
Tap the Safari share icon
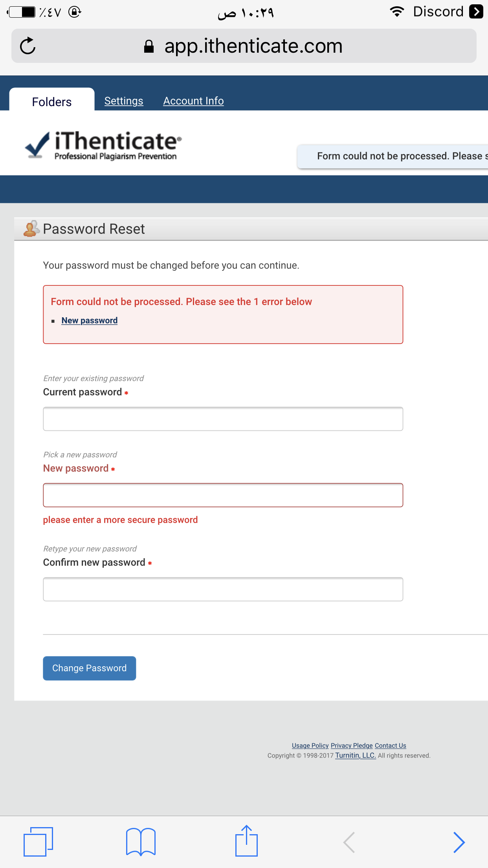coord(246,841)
